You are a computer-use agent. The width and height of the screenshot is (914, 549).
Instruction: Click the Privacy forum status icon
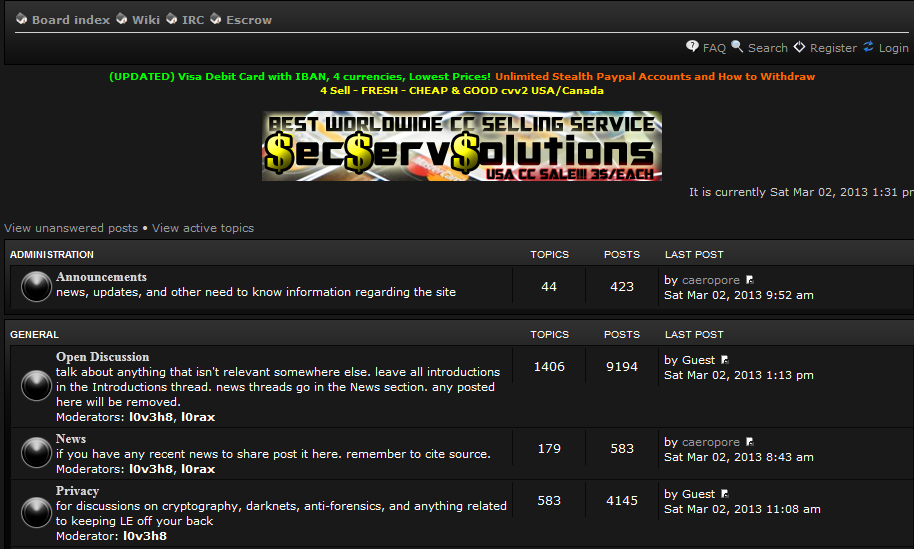tap(36, 513)
